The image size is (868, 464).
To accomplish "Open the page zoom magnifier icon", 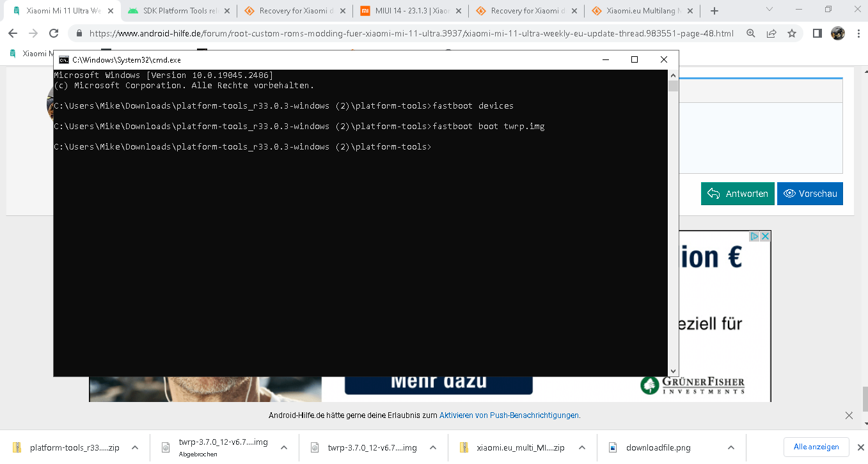I will point(751,33).
